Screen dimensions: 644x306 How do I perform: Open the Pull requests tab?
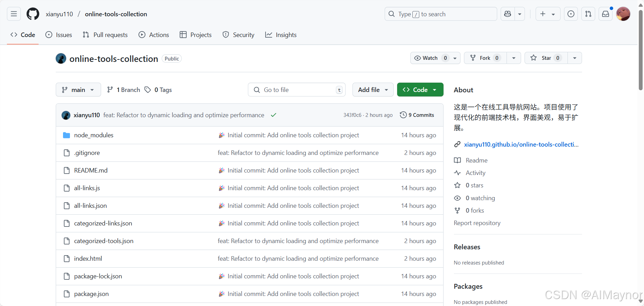click(105, 35)
